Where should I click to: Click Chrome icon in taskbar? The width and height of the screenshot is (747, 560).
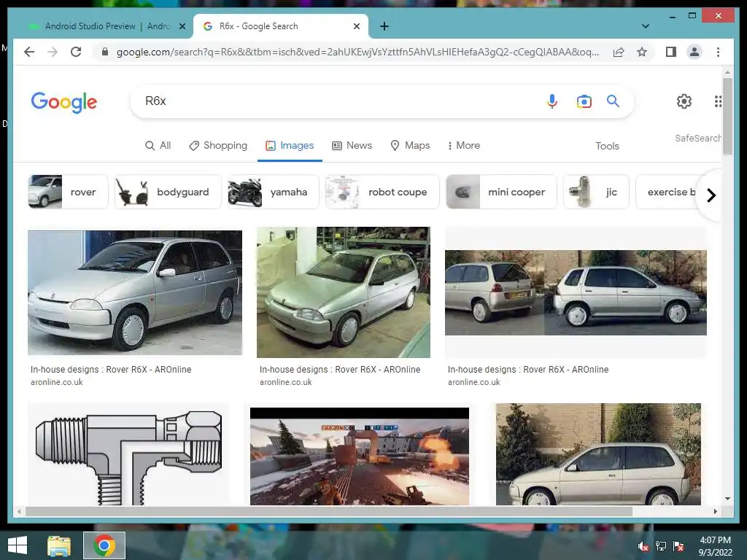point(104,545)
